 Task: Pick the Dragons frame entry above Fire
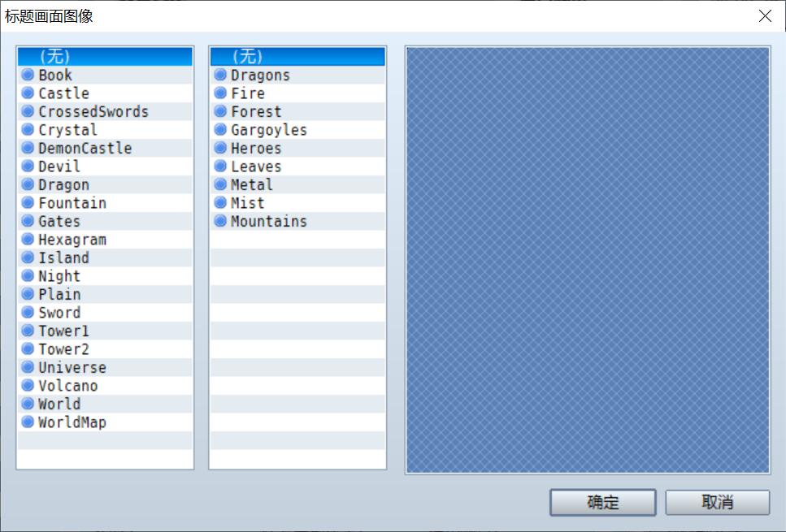pyautogui.click(x=297, y=75)
